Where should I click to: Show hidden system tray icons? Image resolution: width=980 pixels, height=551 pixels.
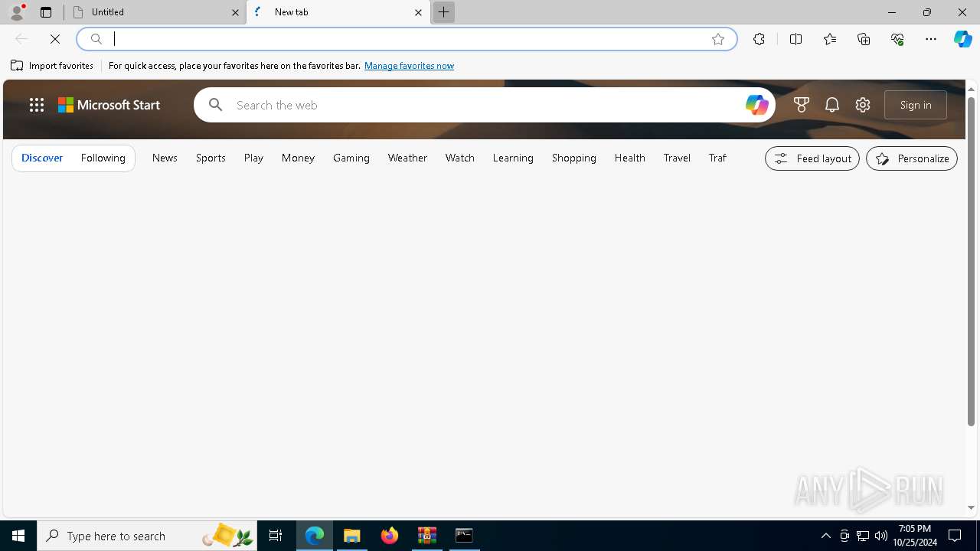pyautogui.click(x=826, y=536)
